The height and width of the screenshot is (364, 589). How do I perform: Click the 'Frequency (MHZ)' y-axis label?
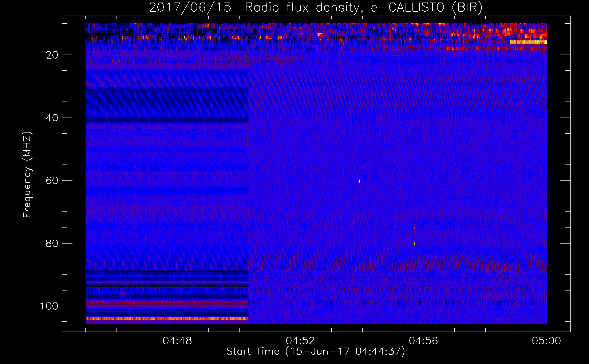[27, 175]
